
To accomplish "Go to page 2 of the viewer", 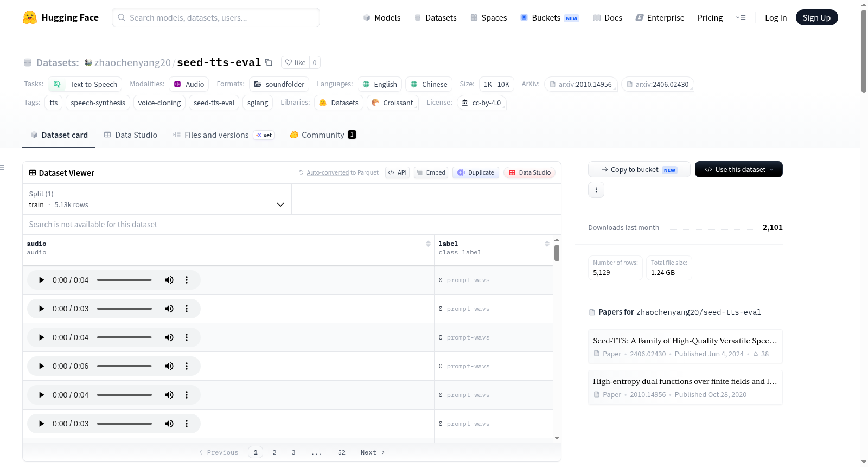I will [275, 452].
